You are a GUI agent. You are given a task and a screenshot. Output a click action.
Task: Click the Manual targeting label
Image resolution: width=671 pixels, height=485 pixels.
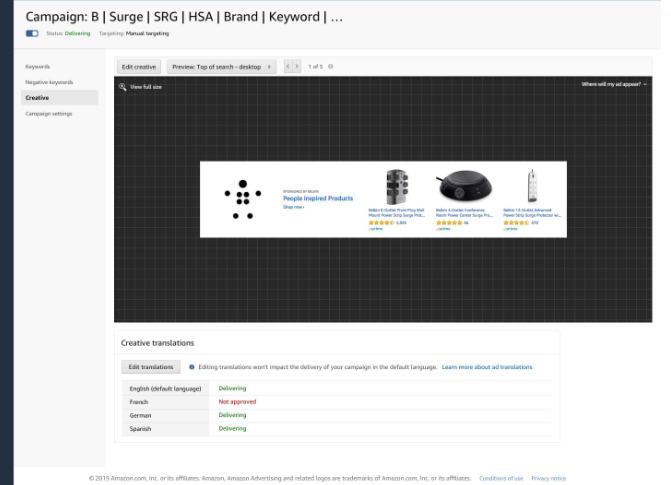click(x=147, y=33)
